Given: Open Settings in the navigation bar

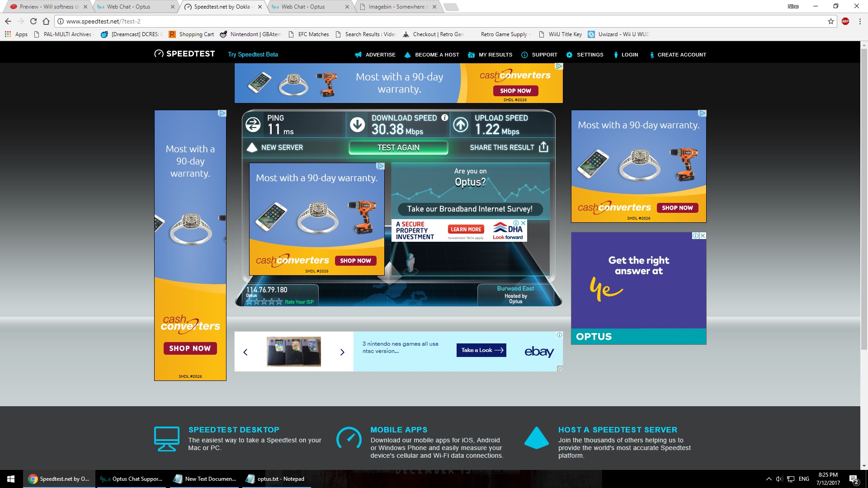Looking at the screenshot, I should [x=585, y=55].
